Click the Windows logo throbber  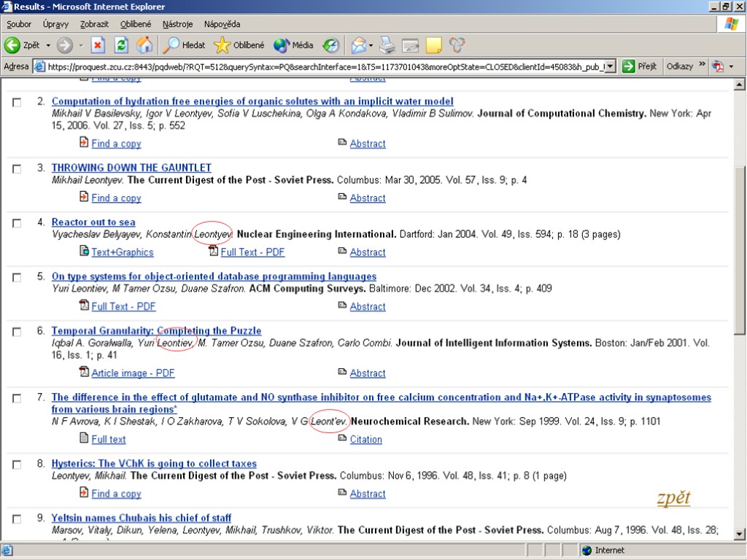[x=731, y=24]
